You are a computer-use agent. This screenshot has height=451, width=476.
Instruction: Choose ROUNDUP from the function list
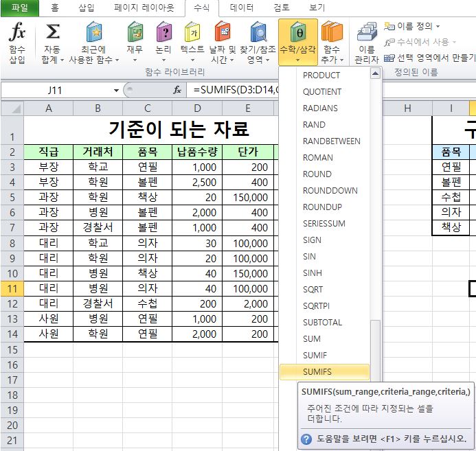coord(324,207)
